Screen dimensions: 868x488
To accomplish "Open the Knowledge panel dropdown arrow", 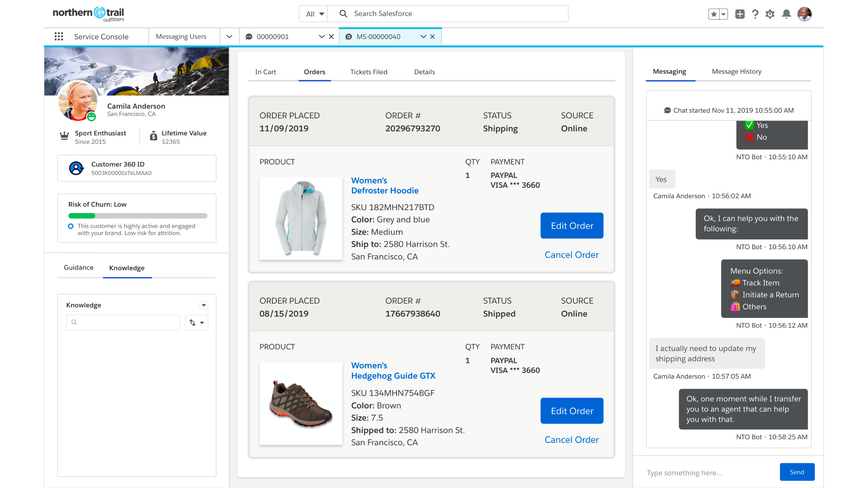I will (203, 305).
